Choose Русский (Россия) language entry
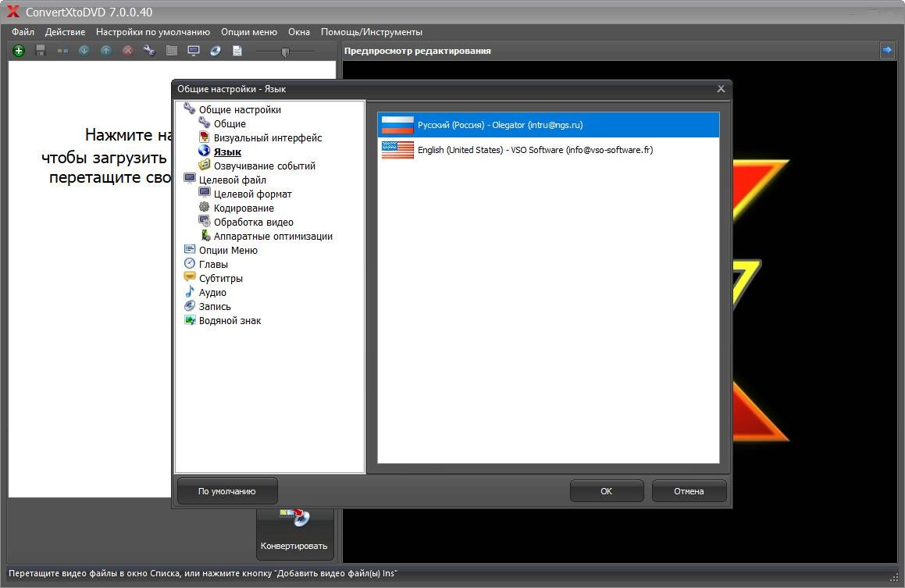 [x=548, y=125]
